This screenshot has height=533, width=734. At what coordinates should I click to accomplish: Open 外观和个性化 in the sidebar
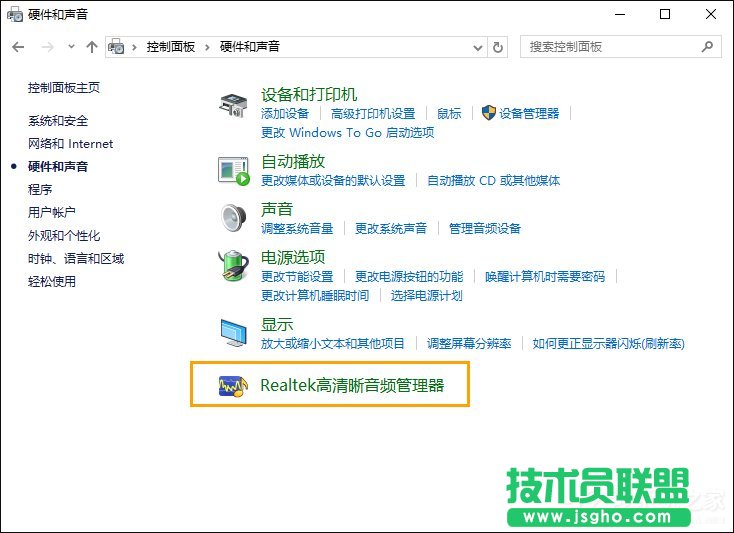click(x=64, y=235)
